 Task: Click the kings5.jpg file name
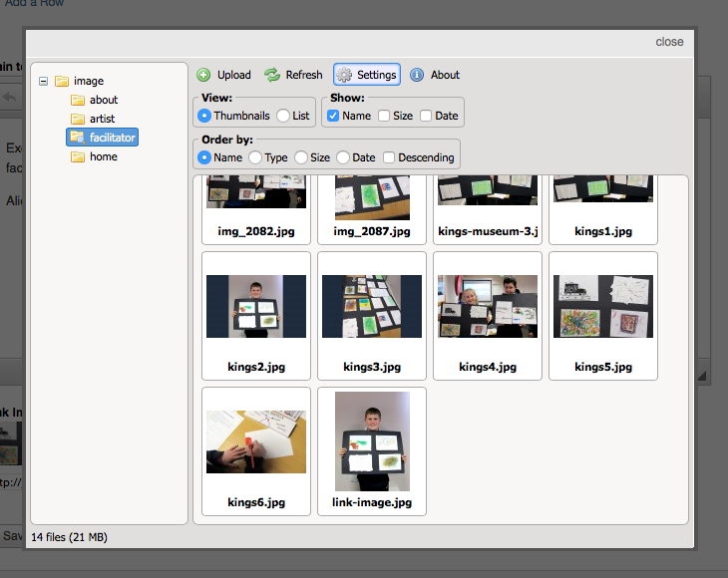603,367
